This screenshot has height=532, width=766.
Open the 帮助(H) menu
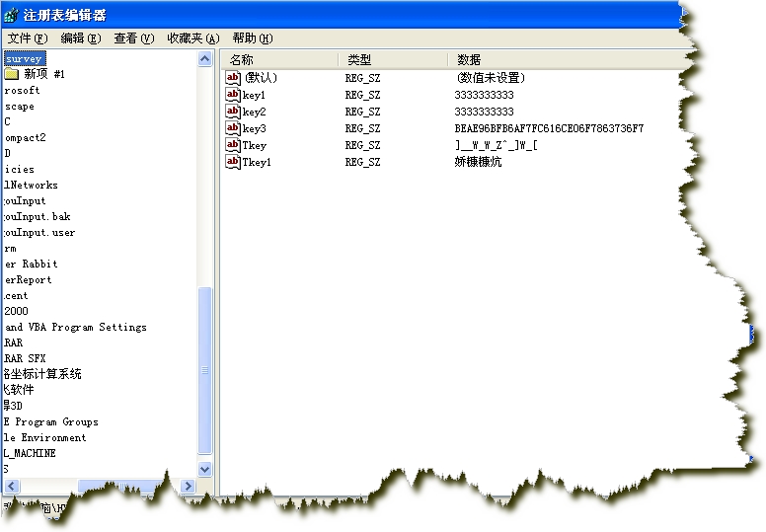[x=253, y=38]
